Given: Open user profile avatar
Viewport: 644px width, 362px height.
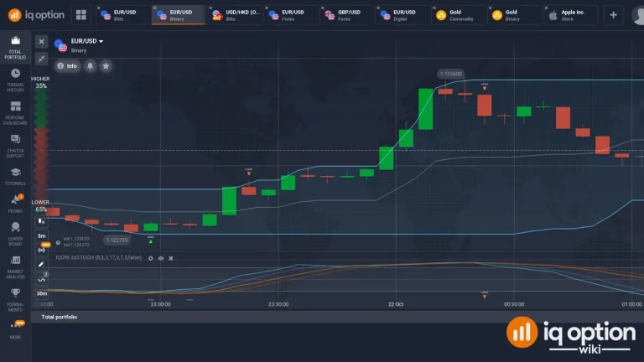Looking at the screenshot, I should (x=638, y=15).
